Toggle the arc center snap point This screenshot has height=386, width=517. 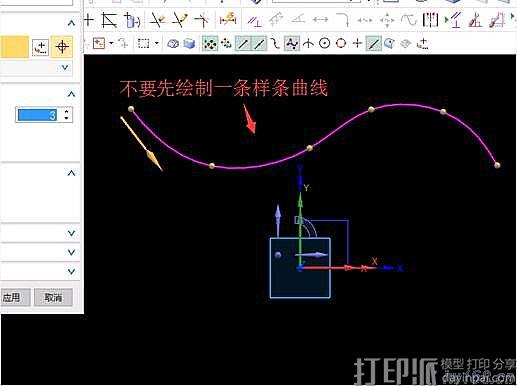324,43
